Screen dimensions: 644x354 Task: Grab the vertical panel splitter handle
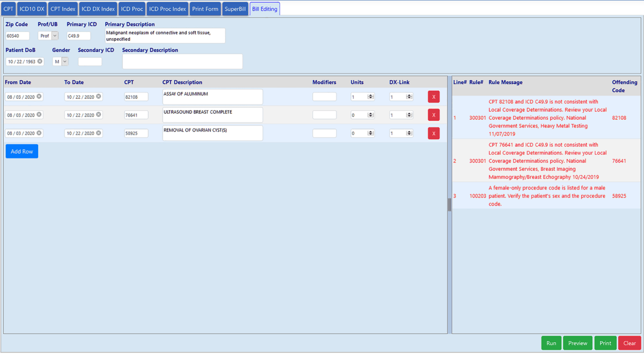pyautogui.click(x=450, y=204)
